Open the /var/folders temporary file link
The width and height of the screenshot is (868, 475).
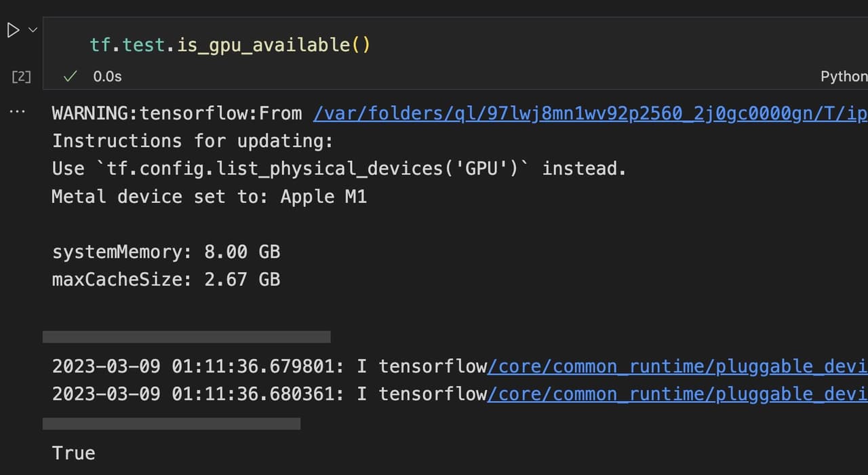click(x=589, y=113)
